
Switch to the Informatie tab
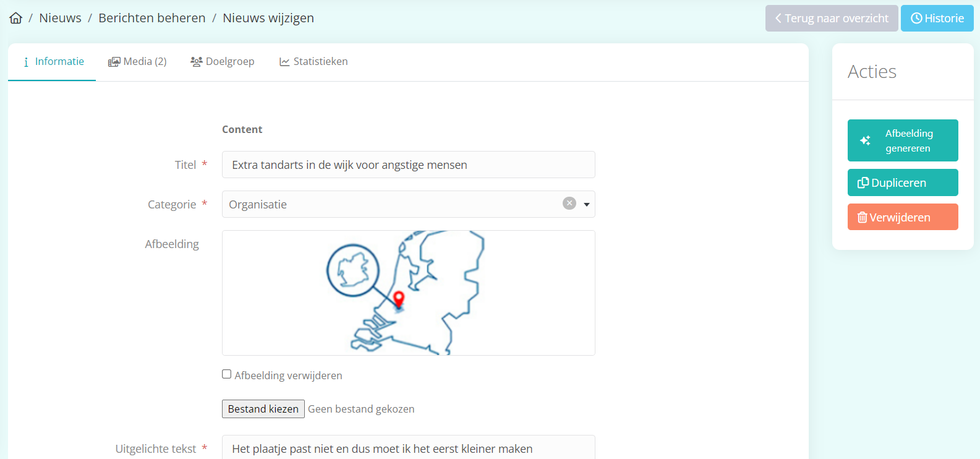coord(52,61)
